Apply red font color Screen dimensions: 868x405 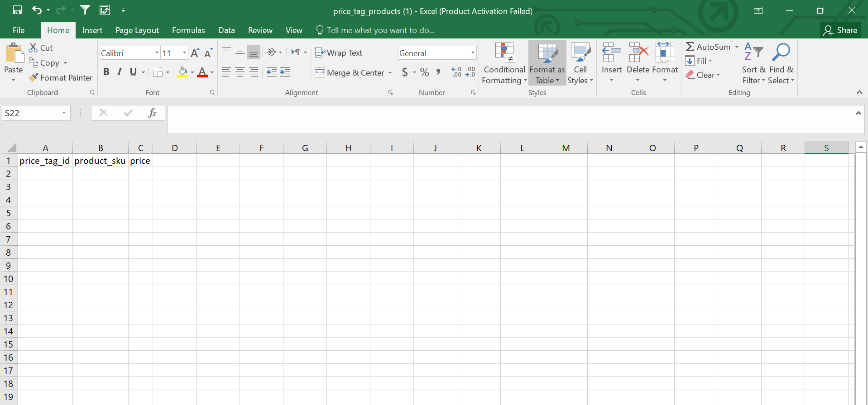click(202, 72)
